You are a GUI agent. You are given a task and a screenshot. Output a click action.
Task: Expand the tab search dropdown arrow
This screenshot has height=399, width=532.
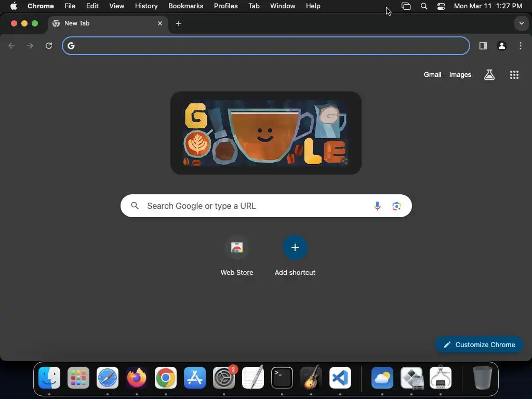point(522,23)
